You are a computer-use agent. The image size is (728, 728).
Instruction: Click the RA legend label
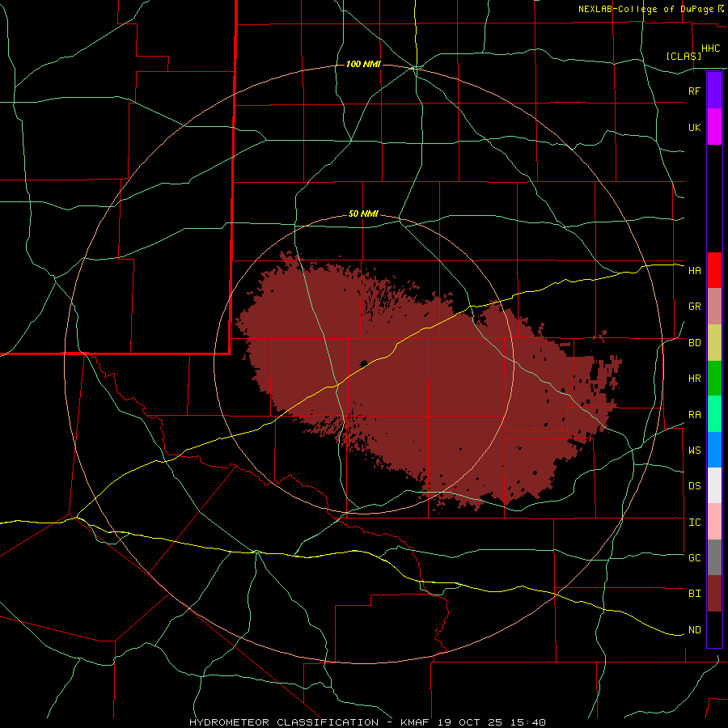click(694, 415)
